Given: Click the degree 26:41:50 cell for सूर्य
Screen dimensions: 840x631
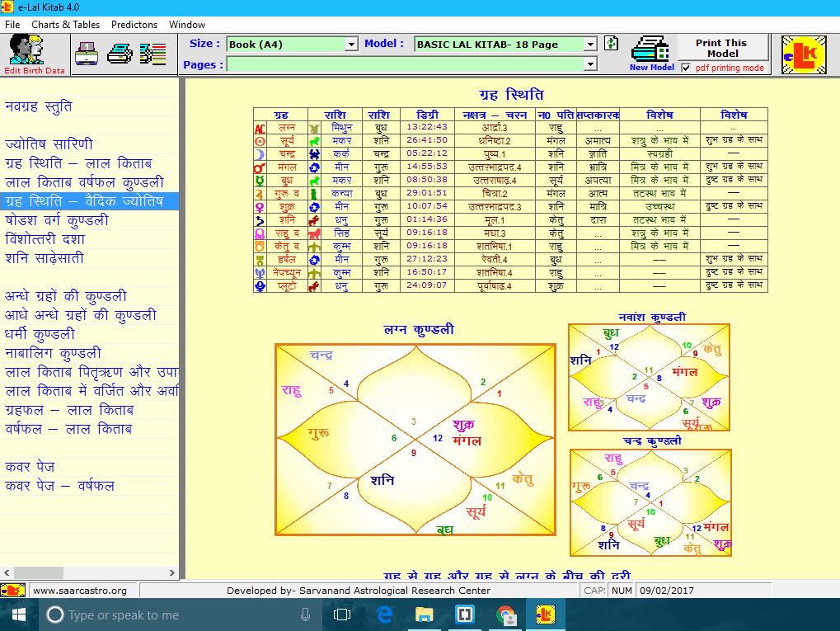Looking at the screenshot, I should coord(427,140).
